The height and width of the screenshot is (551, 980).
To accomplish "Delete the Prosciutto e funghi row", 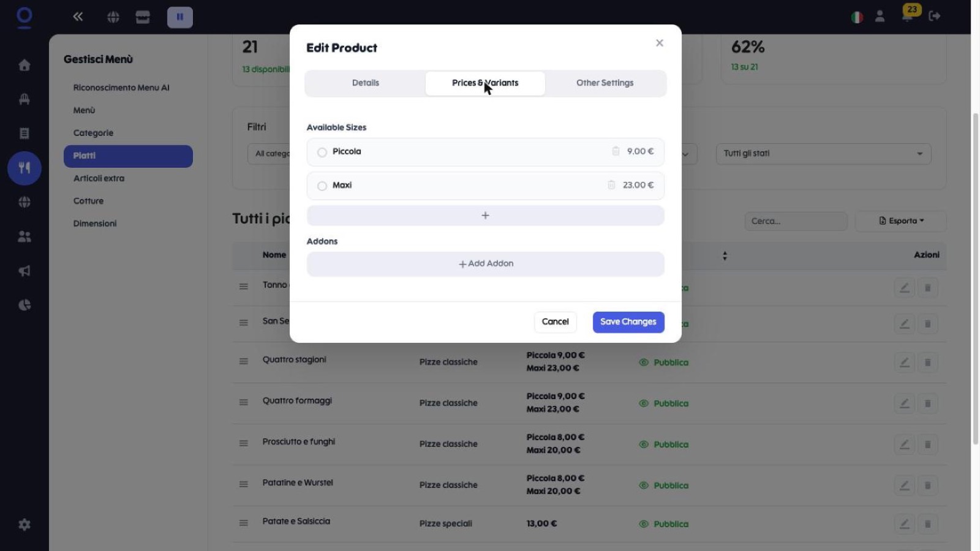I will [x=927, y=444].
